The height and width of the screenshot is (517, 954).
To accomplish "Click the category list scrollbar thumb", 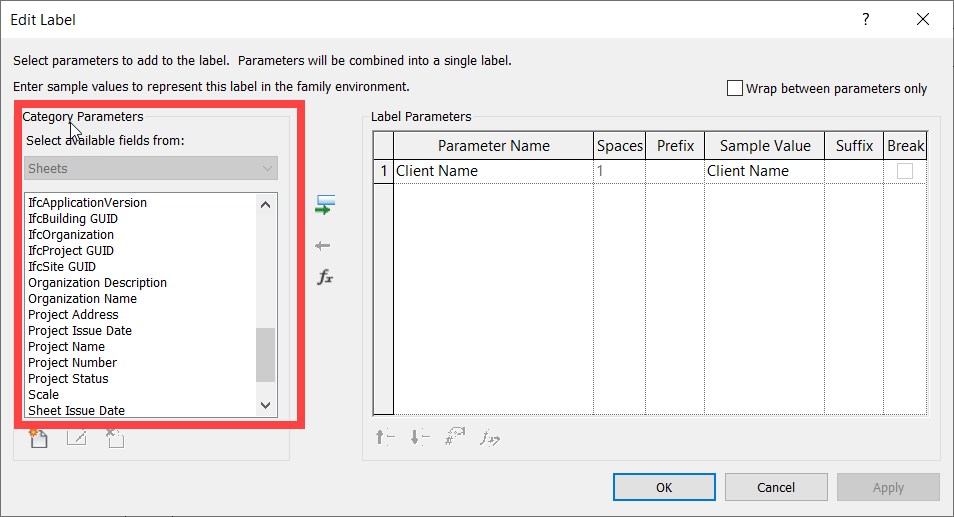I will click(265, 355).
